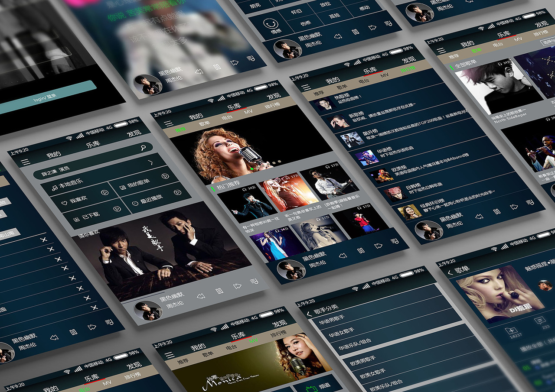Tap album avatar in My Music player bar
This screenshot has width=555, height=392.
pyautogui.click(x=148, y=311)
